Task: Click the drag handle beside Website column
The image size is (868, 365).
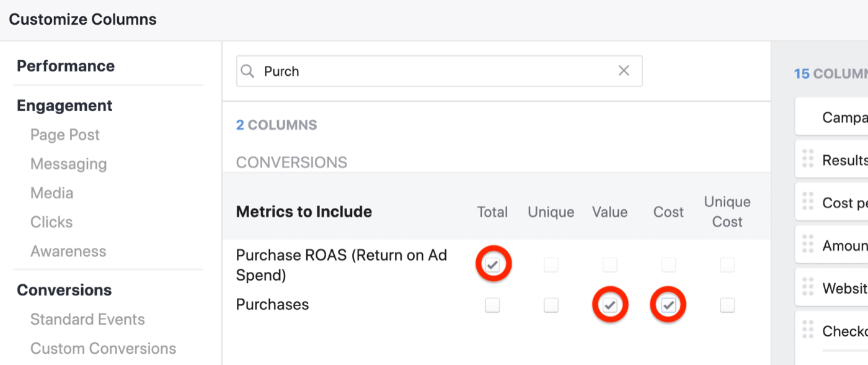Action: pos(808,287)
